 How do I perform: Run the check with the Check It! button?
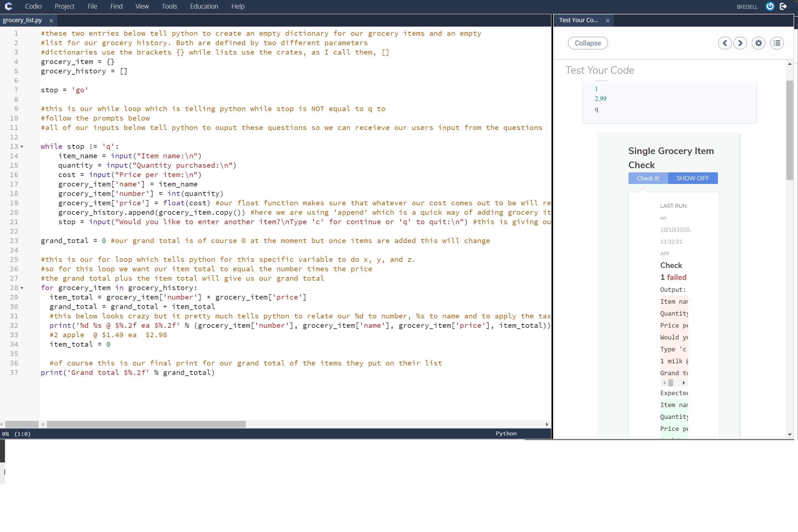pyautogui.click(x=647, y=178)
